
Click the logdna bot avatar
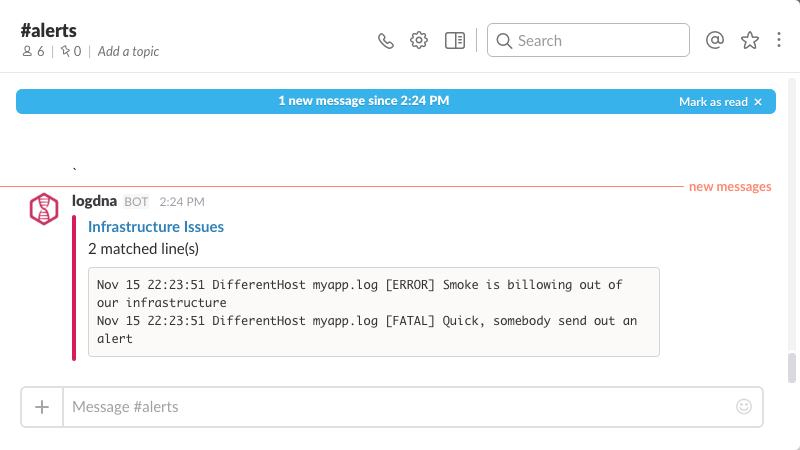[43, 208]
